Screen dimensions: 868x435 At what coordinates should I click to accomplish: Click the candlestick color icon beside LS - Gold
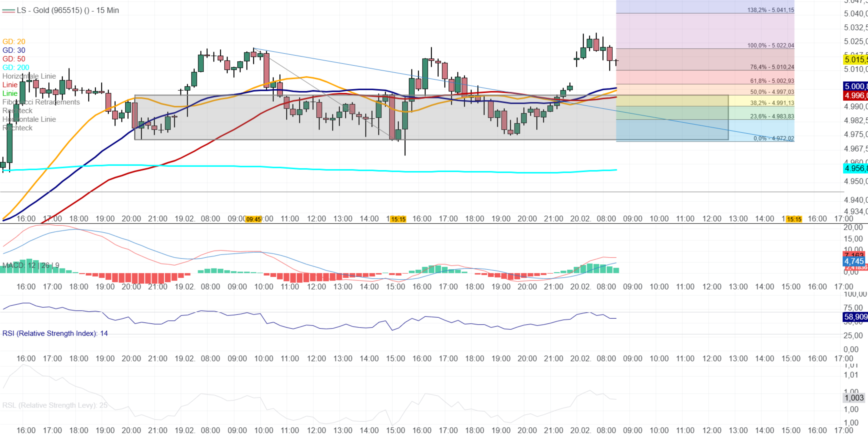pos(8,11)
